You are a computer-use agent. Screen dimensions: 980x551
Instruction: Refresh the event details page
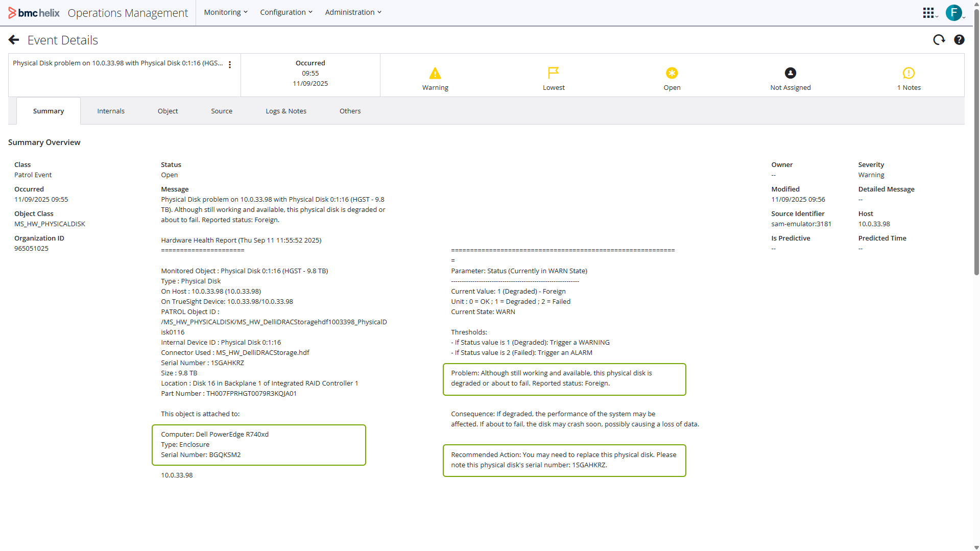point(939,40)
